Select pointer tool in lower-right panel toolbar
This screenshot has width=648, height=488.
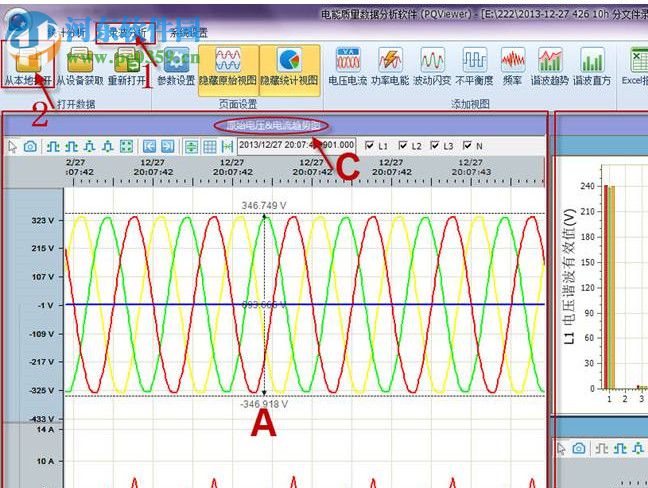point(561,449)
